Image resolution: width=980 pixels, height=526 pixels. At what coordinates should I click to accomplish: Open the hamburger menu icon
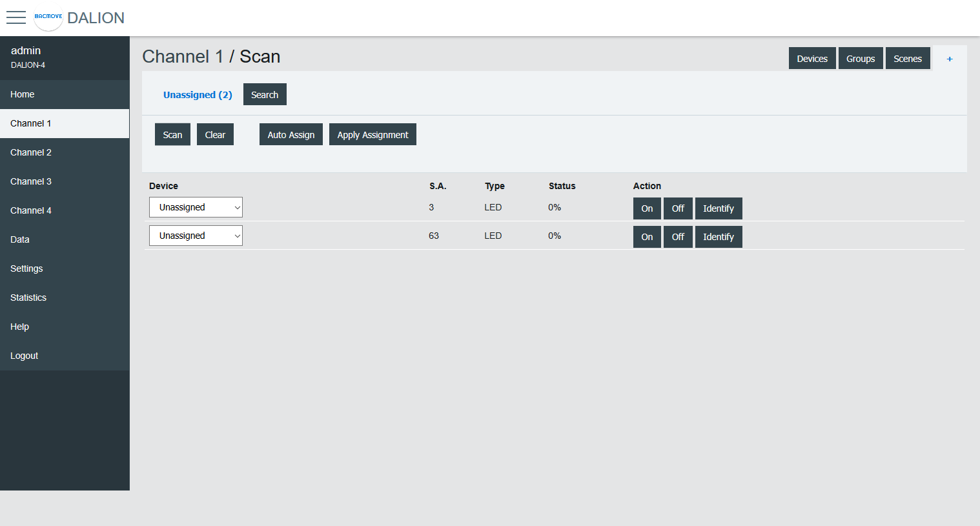click(x=16, y=17)
